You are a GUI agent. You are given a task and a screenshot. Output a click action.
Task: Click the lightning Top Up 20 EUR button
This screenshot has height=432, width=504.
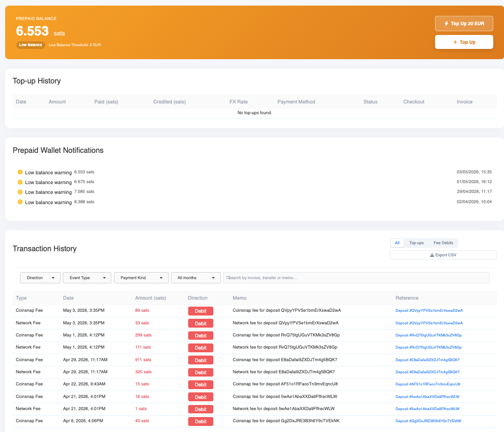[x=464, y=23]
